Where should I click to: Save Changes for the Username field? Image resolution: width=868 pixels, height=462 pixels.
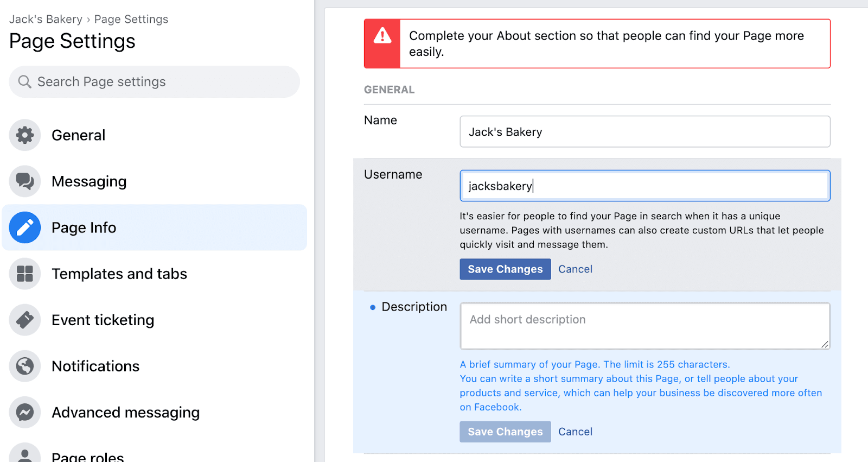coord(505,269)
